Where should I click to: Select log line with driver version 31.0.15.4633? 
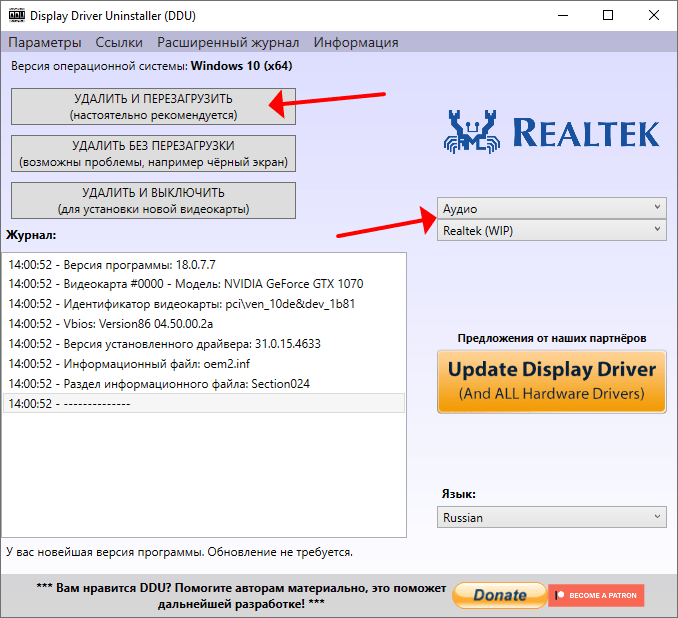point(204,343)
